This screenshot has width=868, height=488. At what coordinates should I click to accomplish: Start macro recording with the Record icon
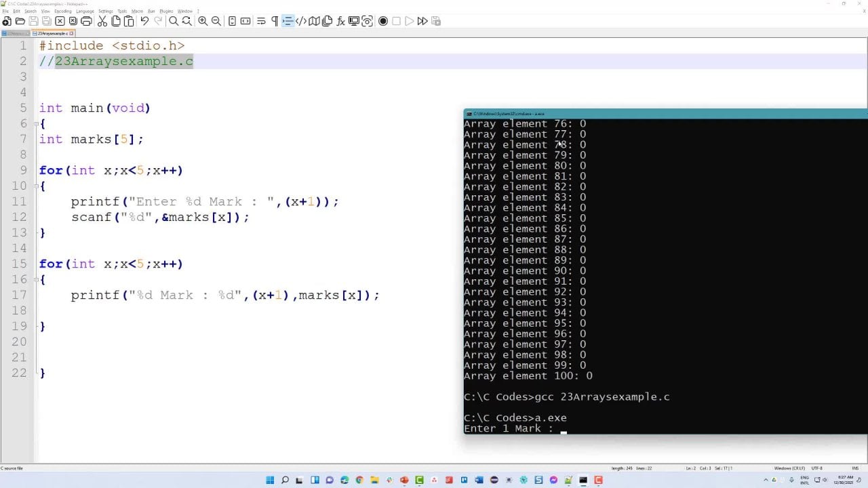coord(383,21)
